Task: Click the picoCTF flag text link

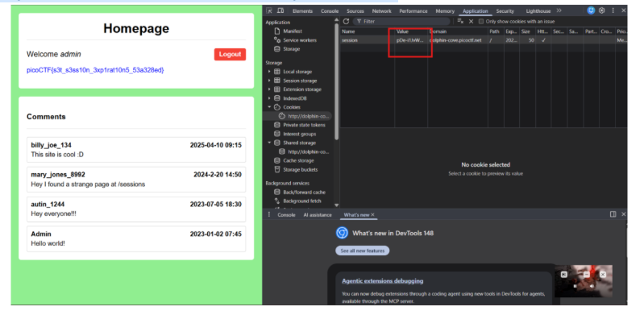Action: coord(95,70)
